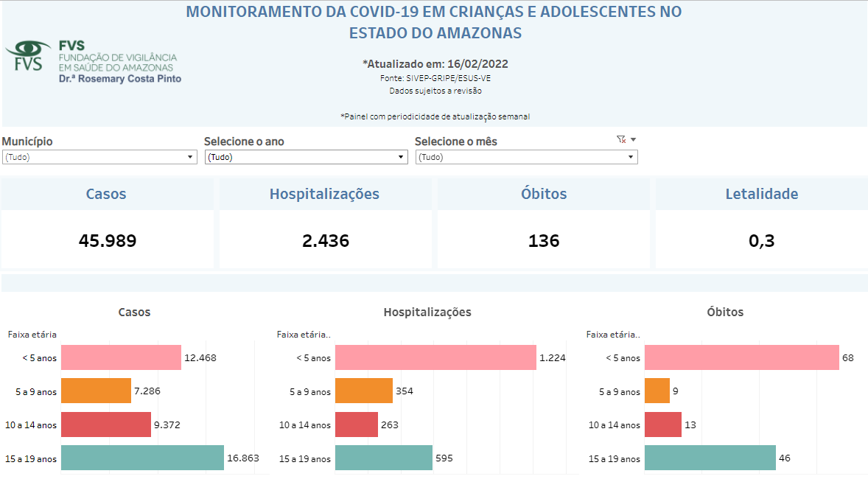The width and height of the screenshot is (868, 482).
Task: Click the orange '5 a 9 anos' Casos bar
Action: tap(96, 391)
